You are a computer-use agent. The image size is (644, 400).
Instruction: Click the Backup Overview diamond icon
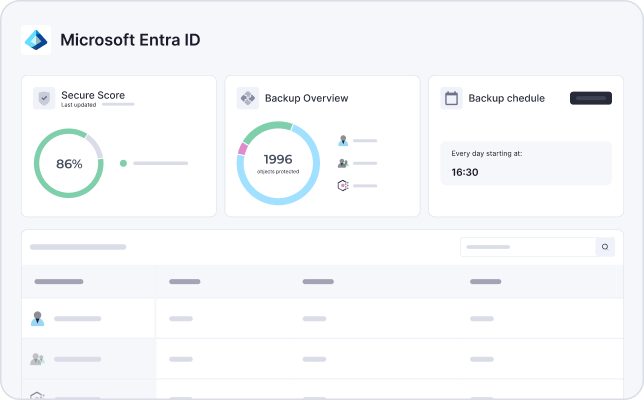point(248,98)
